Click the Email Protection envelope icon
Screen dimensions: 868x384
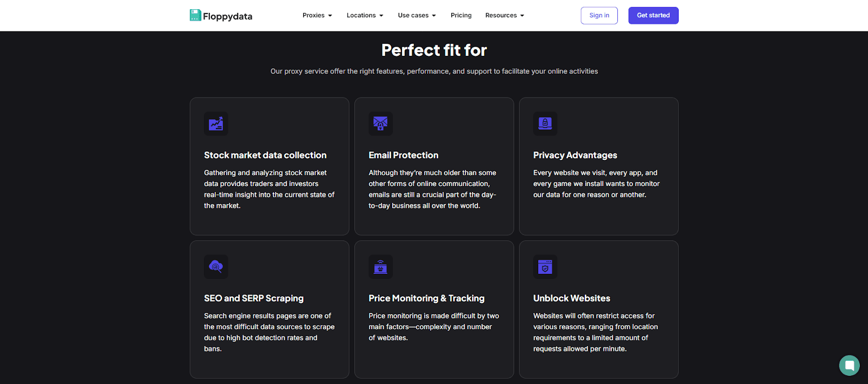pos(380,124)
